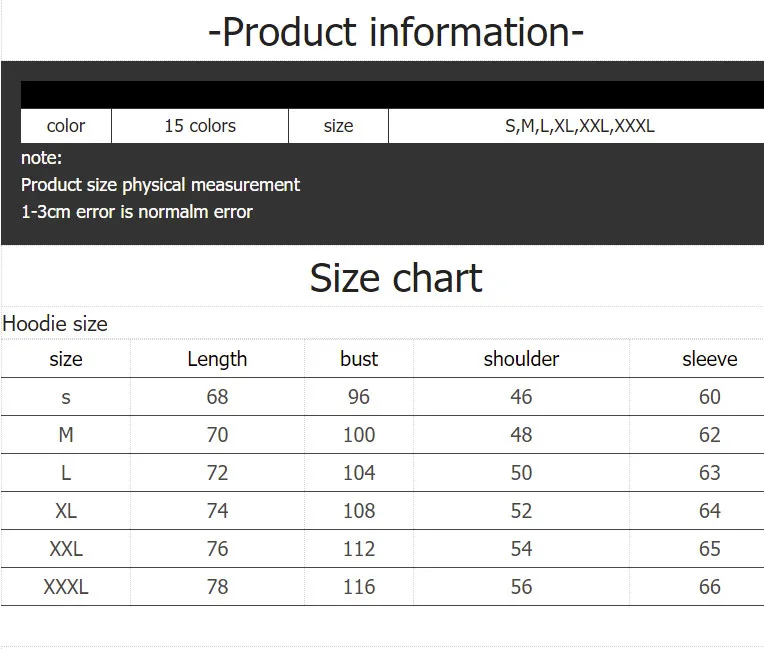
Task: Click the bust column header
Action: [359, 359]
